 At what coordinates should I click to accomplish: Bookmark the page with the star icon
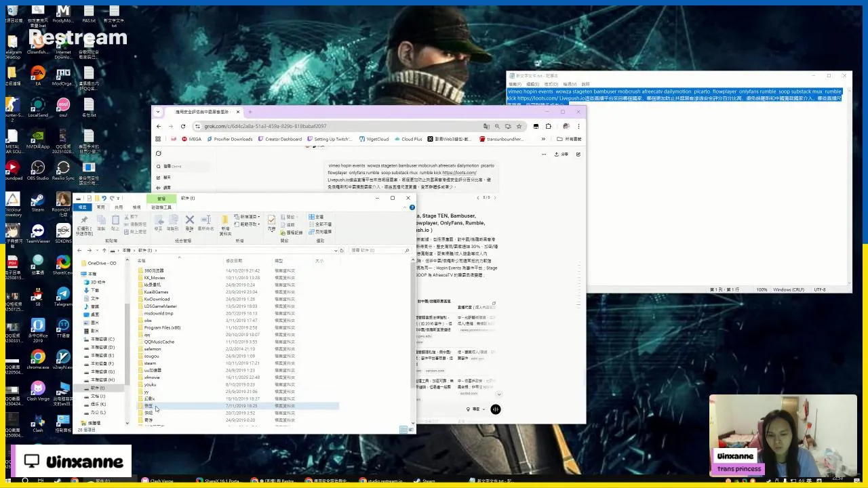pos(519,126)
